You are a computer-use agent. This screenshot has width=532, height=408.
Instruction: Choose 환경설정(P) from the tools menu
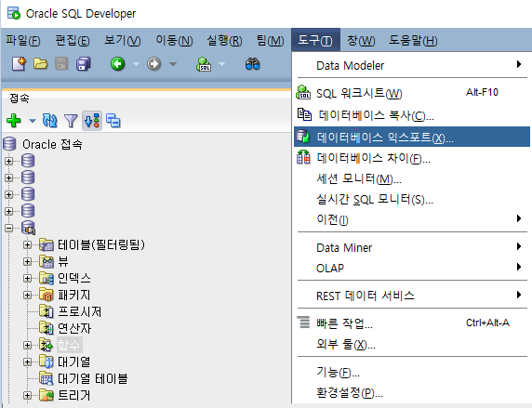click(350, 393)
